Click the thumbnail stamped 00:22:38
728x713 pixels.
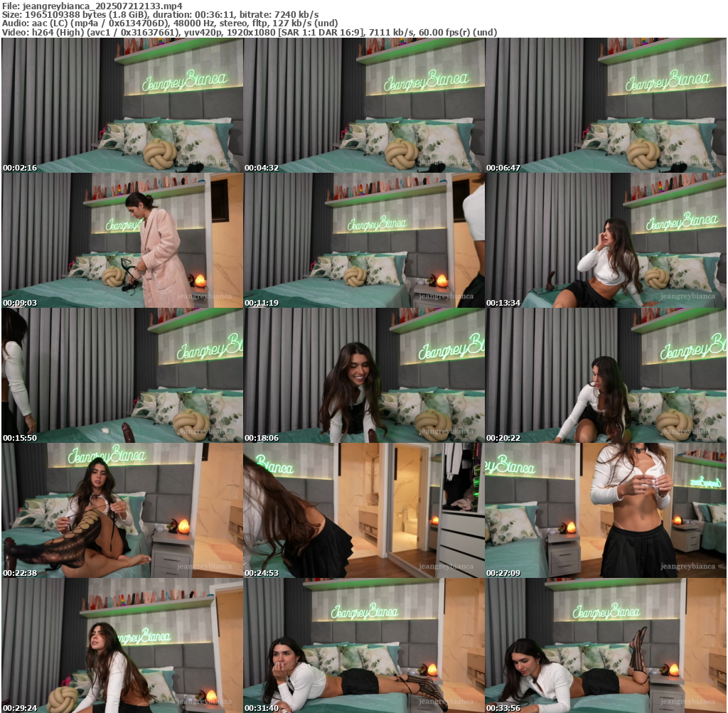(x=122, y=510)
